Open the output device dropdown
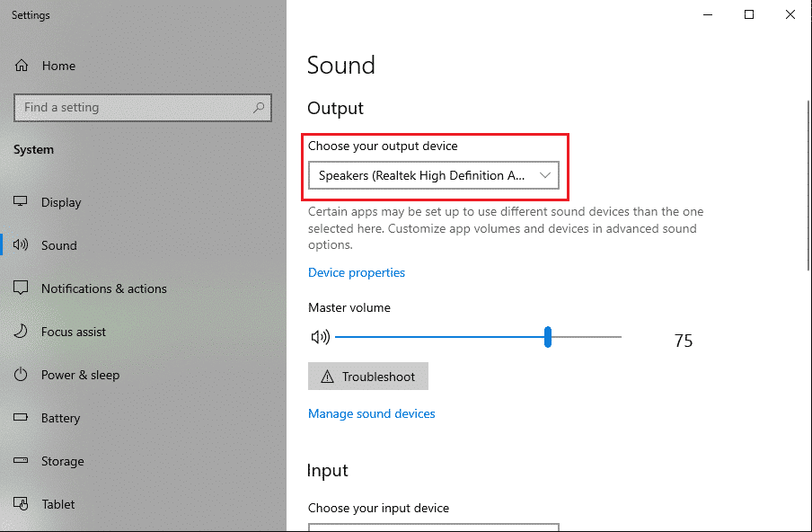This screenshot has height=532, width=812. pos(433,175)
